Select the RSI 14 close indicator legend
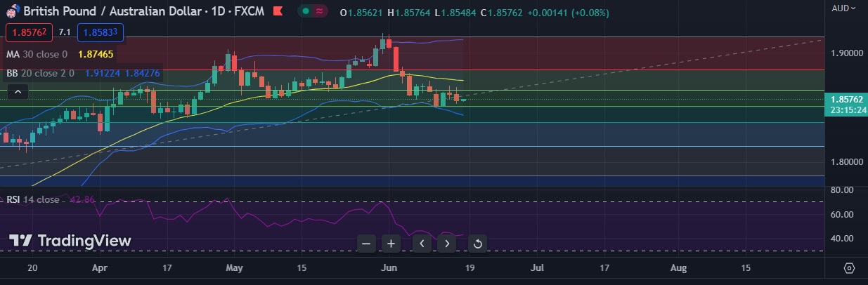868x285 pixels. pyautogui.click(x=33, y=199)
